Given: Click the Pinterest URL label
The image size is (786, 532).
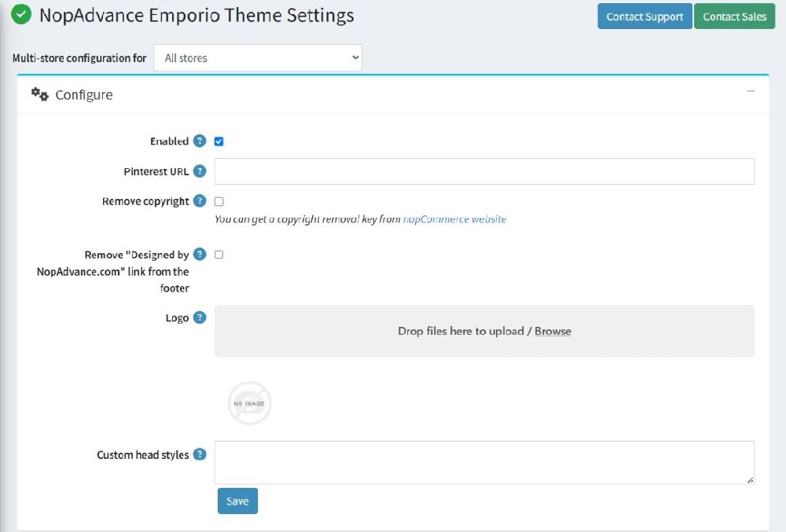Looking at the screenshot, I should (x=156, y=171).
